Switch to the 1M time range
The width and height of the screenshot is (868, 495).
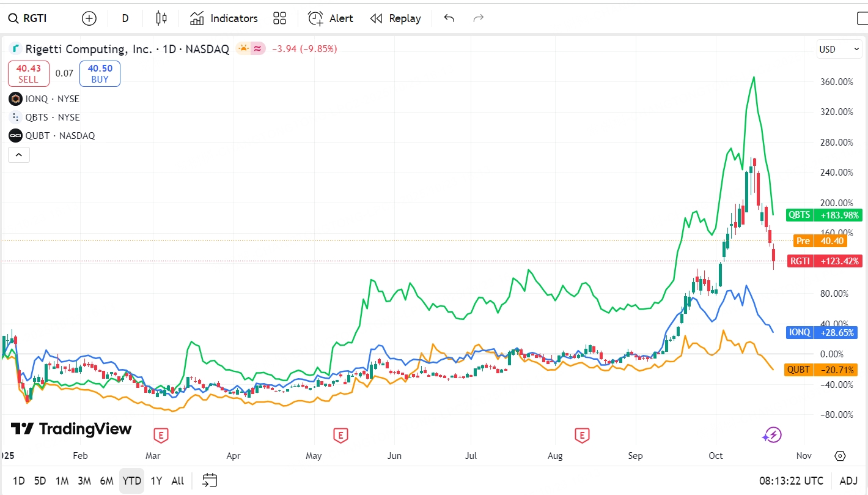point(62,481)
